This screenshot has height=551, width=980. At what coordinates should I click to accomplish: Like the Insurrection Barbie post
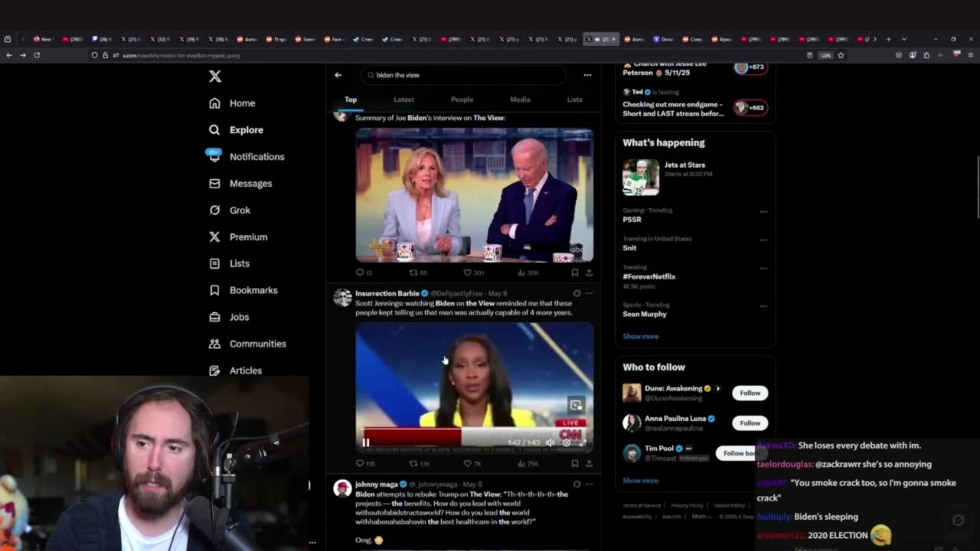472,464
